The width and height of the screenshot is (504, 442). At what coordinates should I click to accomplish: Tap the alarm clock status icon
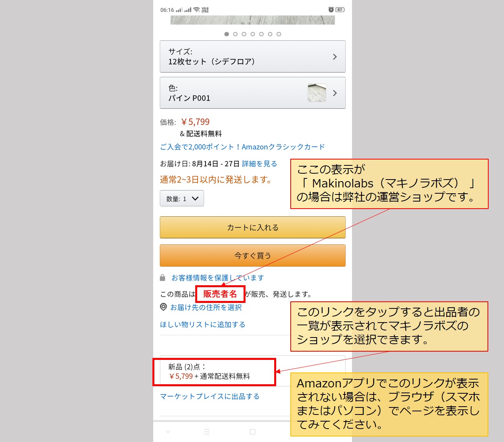click(331, 9)
